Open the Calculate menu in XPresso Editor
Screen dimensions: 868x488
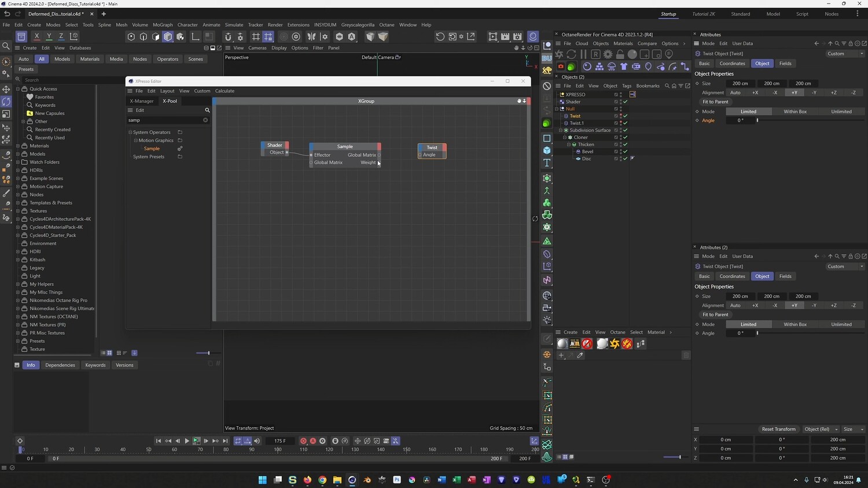pyautogui.click(x=225, y=91)
